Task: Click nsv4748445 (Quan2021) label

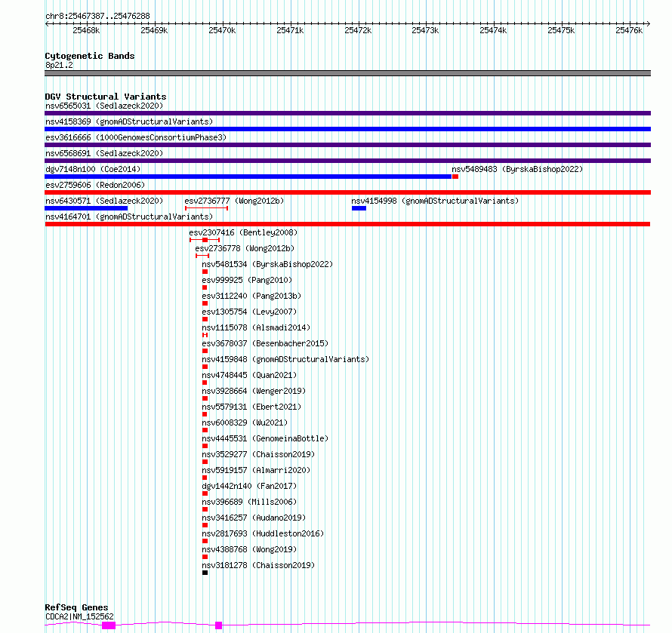Action: [x=249, y=375]
